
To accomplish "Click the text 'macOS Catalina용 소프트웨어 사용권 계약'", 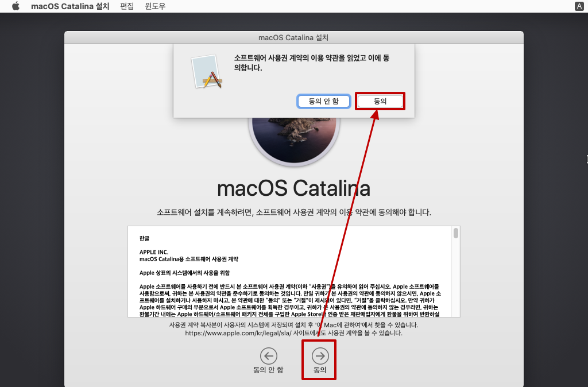I will pos(188,259).
